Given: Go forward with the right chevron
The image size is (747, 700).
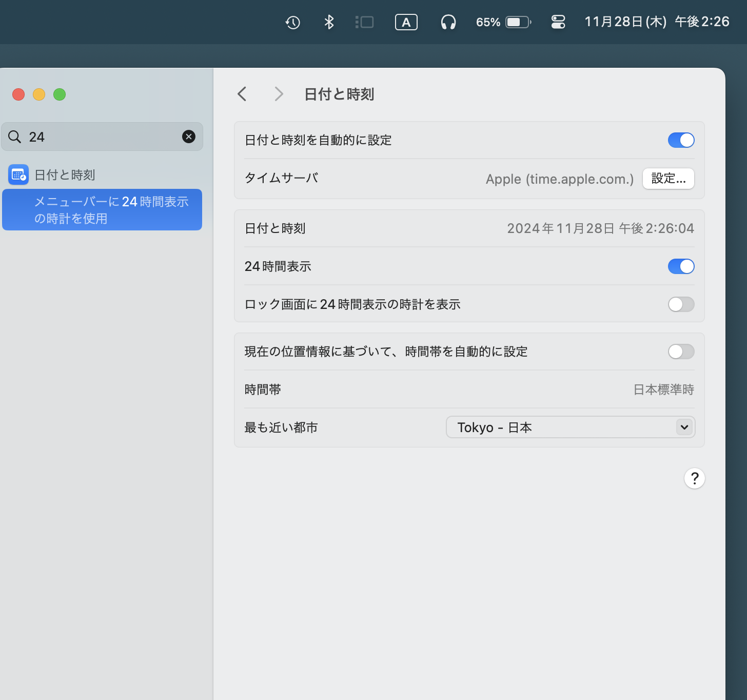Looking at the screenshot, I should (279, 94).
